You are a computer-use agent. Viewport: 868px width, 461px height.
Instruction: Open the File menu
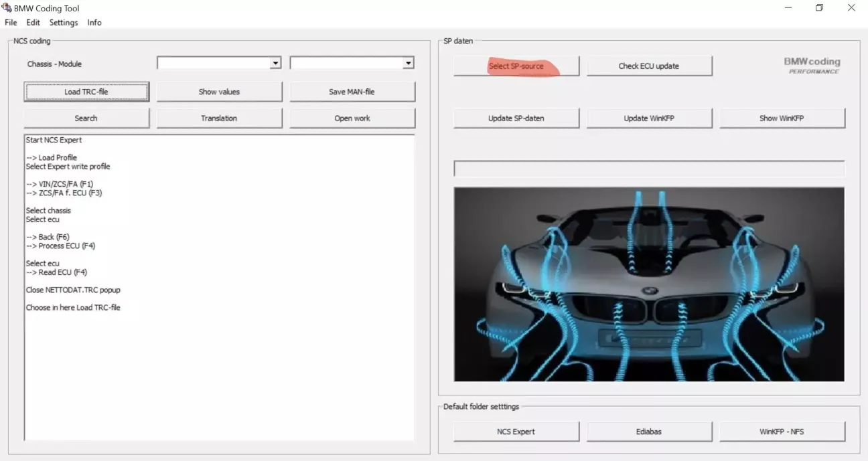(11, 23)
